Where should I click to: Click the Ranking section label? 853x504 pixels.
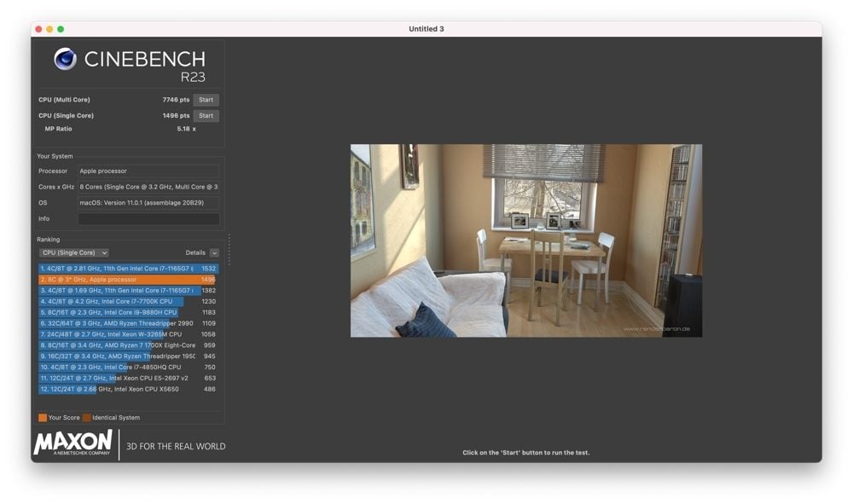pyautogui.click(x=49, y=240)
